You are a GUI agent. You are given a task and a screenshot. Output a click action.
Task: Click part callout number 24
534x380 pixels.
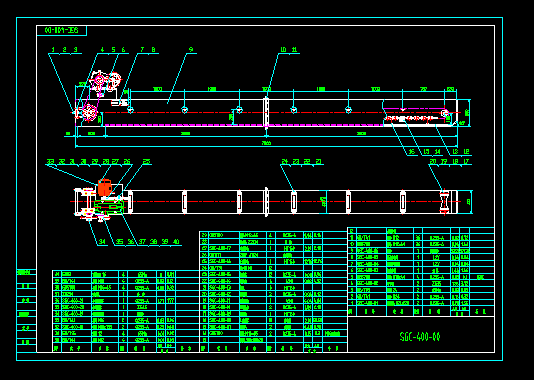285,161
